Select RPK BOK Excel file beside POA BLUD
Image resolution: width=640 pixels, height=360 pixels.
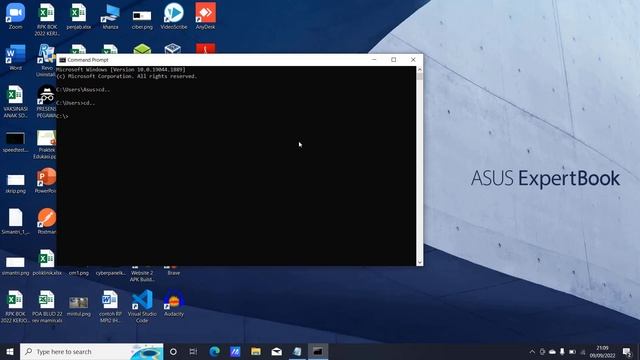point(16,306)
